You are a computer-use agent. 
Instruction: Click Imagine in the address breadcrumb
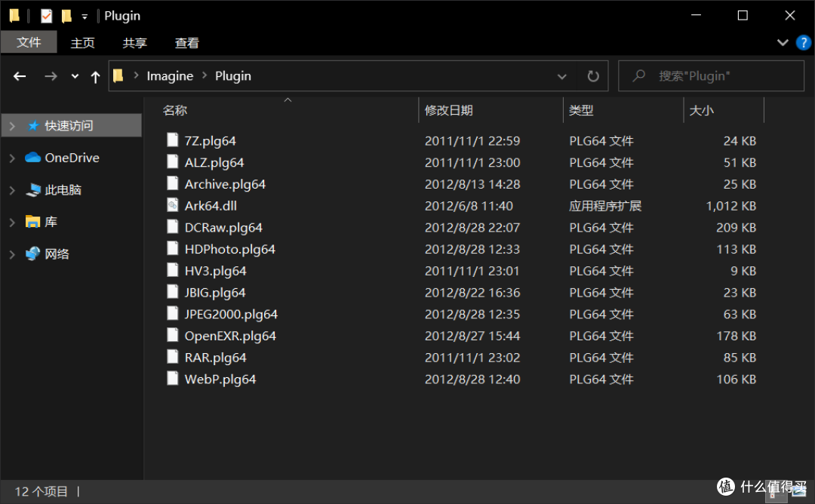point(170,76)
